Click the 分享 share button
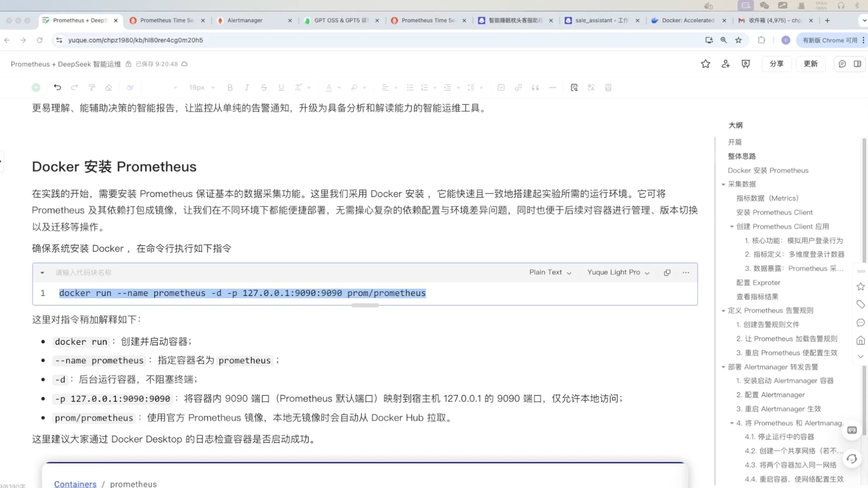 tap(777, 64)
